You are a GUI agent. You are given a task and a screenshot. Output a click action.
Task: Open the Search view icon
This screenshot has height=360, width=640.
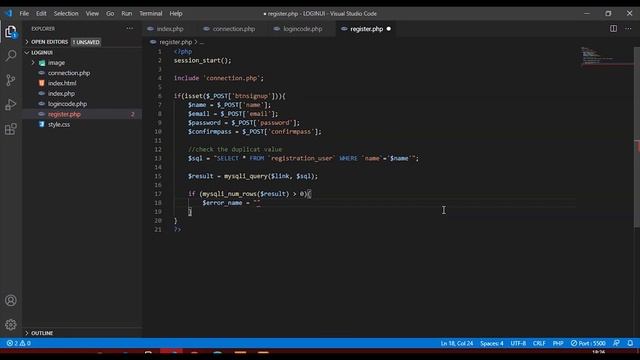coord(11,56)
